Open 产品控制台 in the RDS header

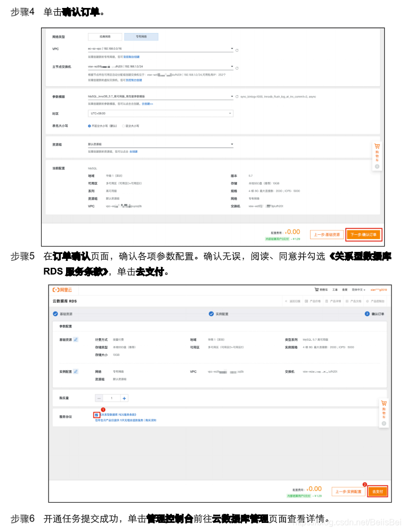pyautogui.click(x=375, y=301)
